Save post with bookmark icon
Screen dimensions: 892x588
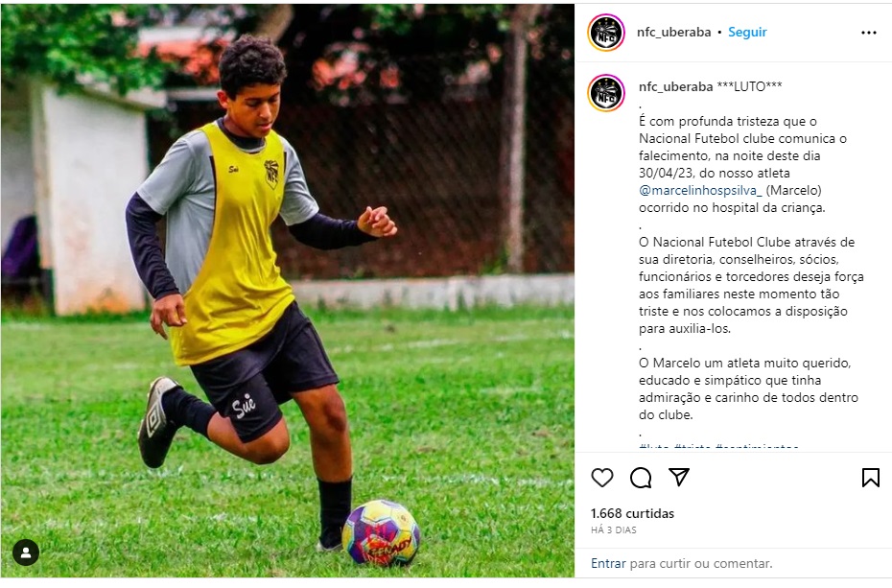coord(870,478)
